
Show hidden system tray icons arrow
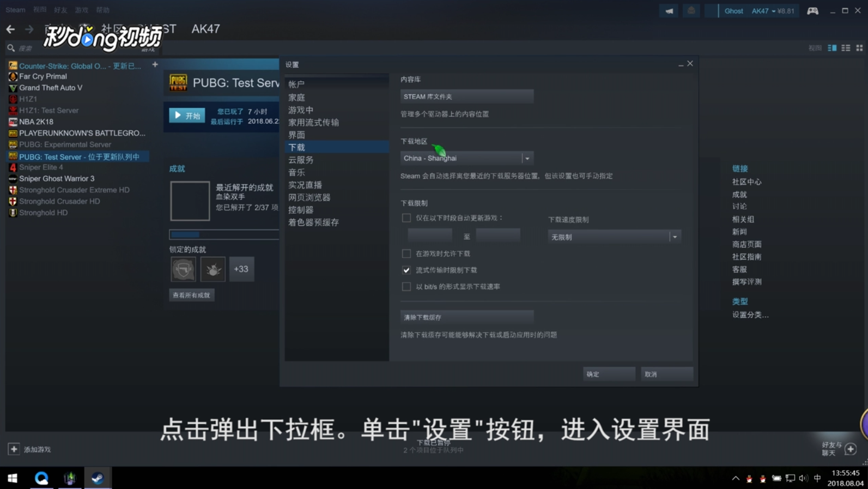[736, 478]
